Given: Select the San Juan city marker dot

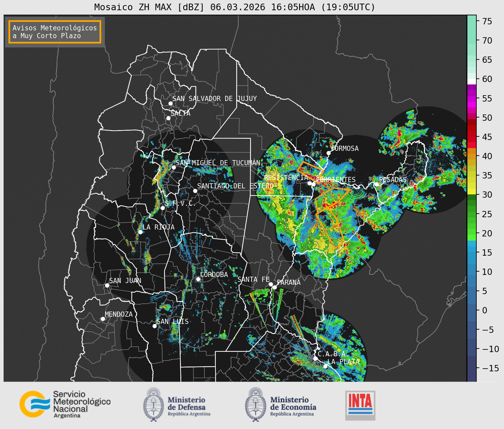Looking at the screenshot, I should pyautogui.click(x=107, y=285).
